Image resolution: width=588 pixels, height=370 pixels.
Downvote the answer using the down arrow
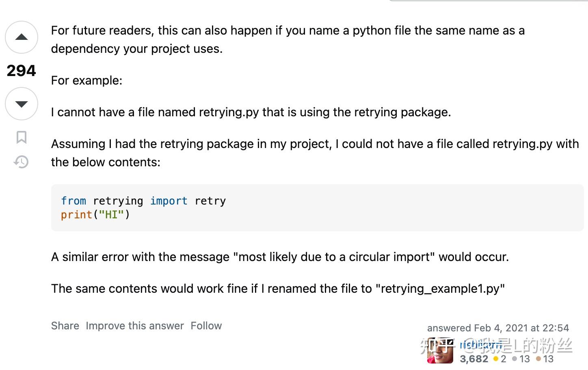pyautogui.click(x=22, y=104)
